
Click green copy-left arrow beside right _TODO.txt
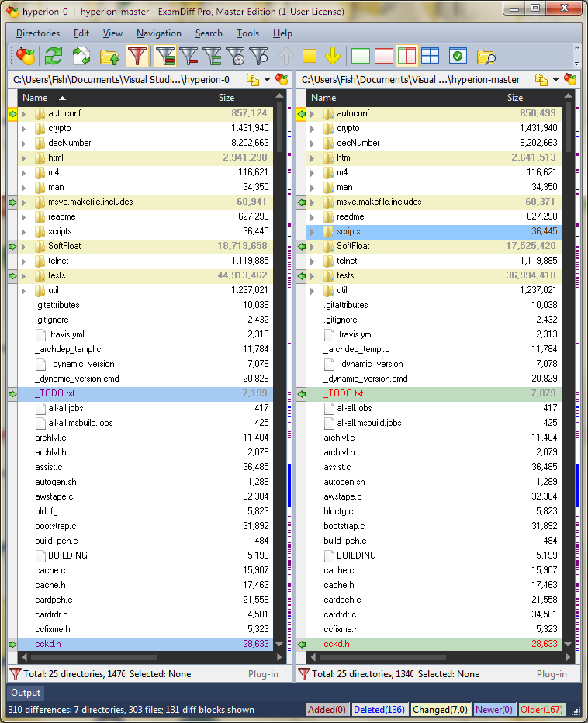pyautogui.click(x=302, y=394)
